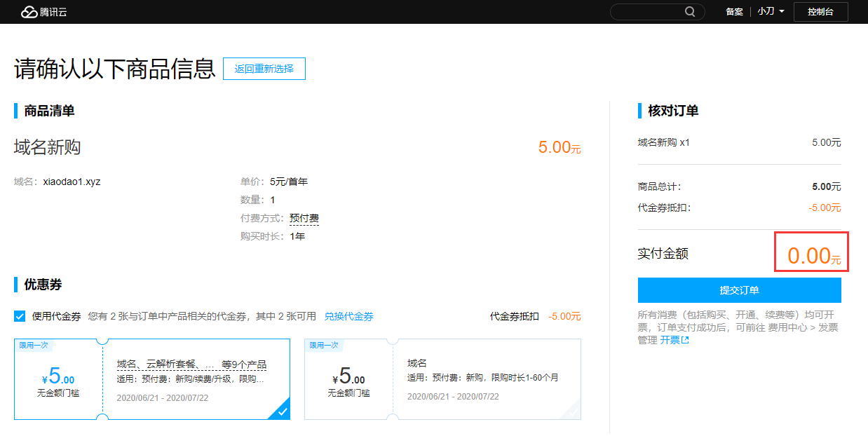Image resolution: width=868 pixels, height=436 pixels.
Task: Click the 限用一次 tag on the first coupon
Action: 32,345
